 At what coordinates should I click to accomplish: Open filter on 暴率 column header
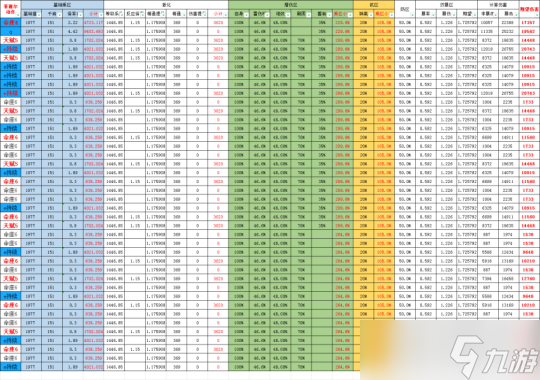[434, 15]
